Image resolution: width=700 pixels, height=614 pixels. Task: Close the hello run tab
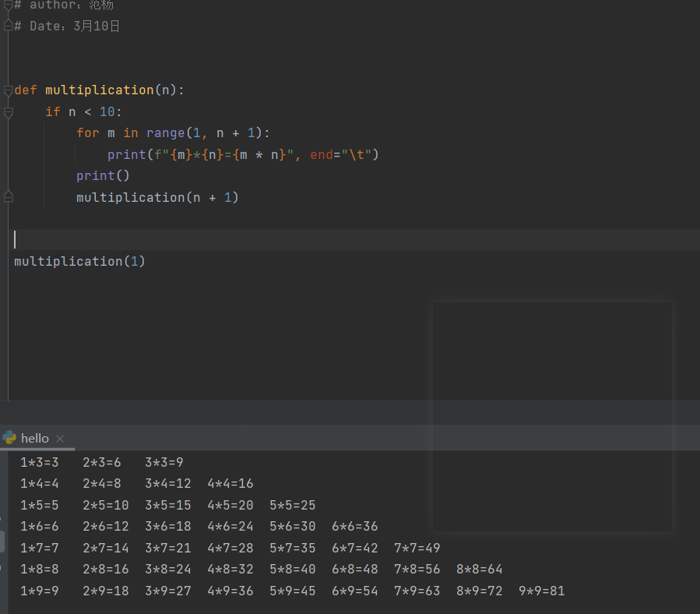60,439
